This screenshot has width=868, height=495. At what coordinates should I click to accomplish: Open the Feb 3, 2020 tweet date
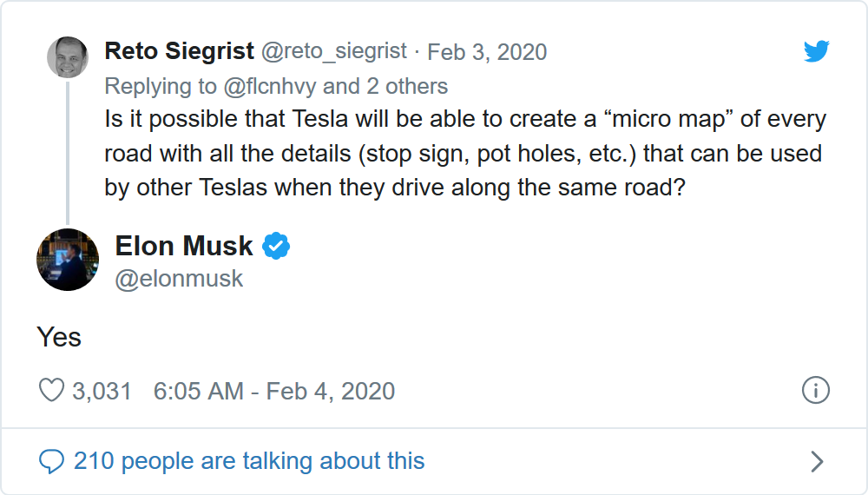click(487, 52)
